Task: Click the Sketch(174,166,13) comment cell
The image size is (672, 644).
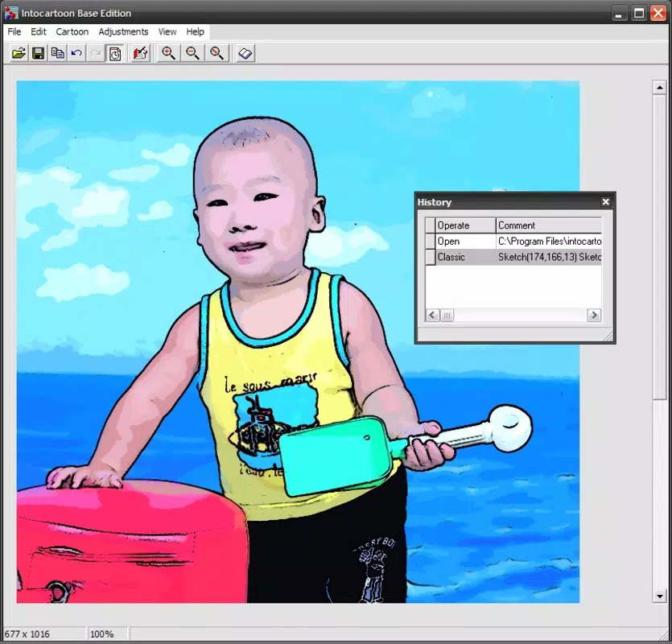Action: (x=549, y=257)
